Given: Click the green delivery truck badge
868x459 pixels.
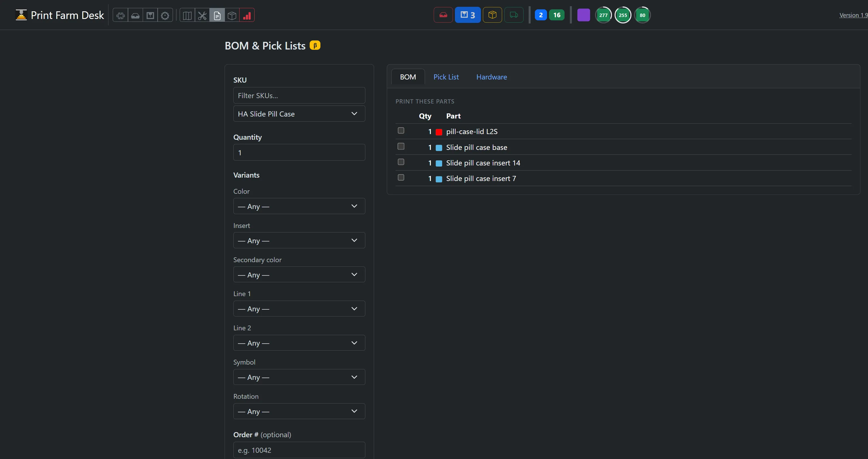Looking at the screenshot, I should (514, 15).
